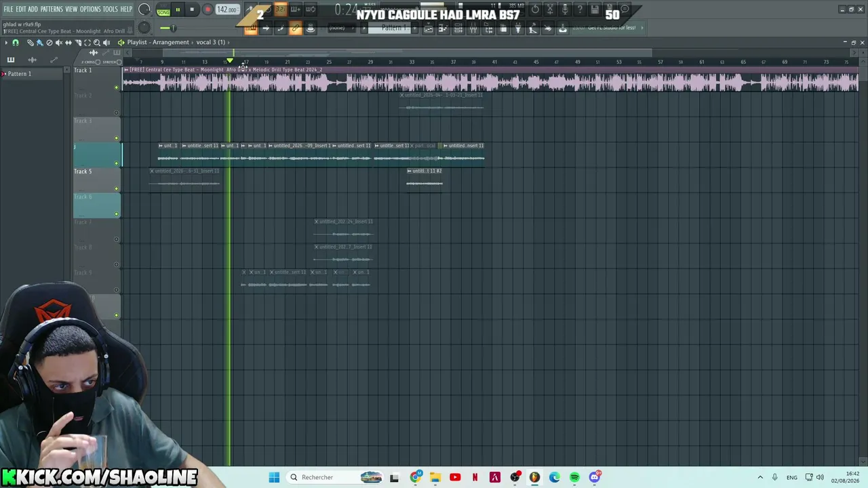Screen dimensions: 868x488
Task: Open Spotify from the taskbar
Action: [x=574, y=477]
